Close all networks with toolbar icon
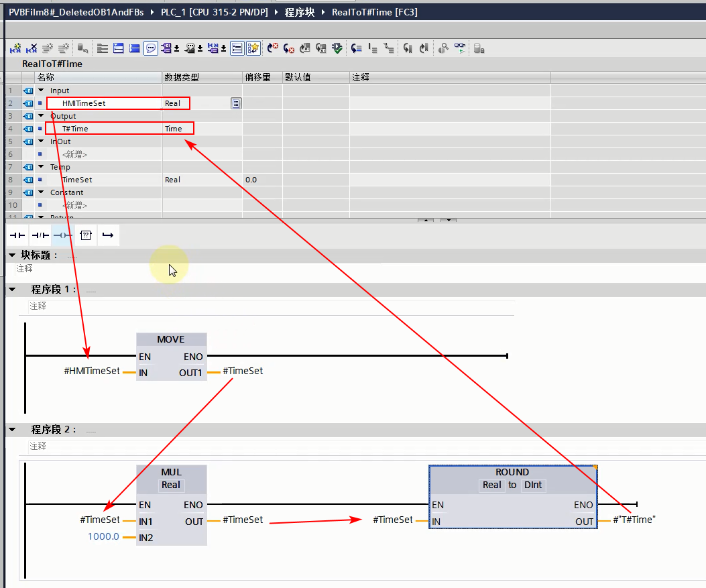Screen dimensions: 706x588 click(x=134, y=48)
